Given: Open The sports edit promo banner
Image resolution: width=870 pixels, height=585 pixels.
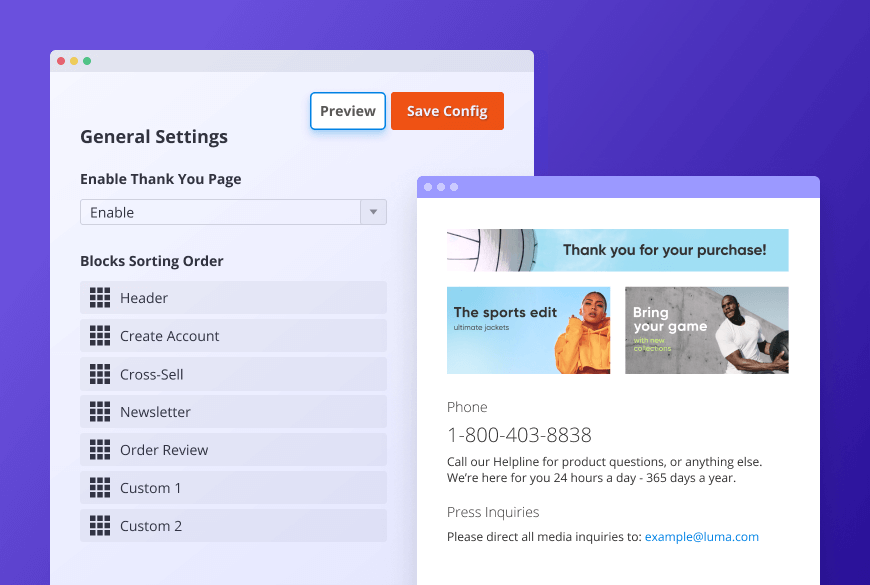Looking at the screenshot, I should pyautogui.click(x=528, y=330).
